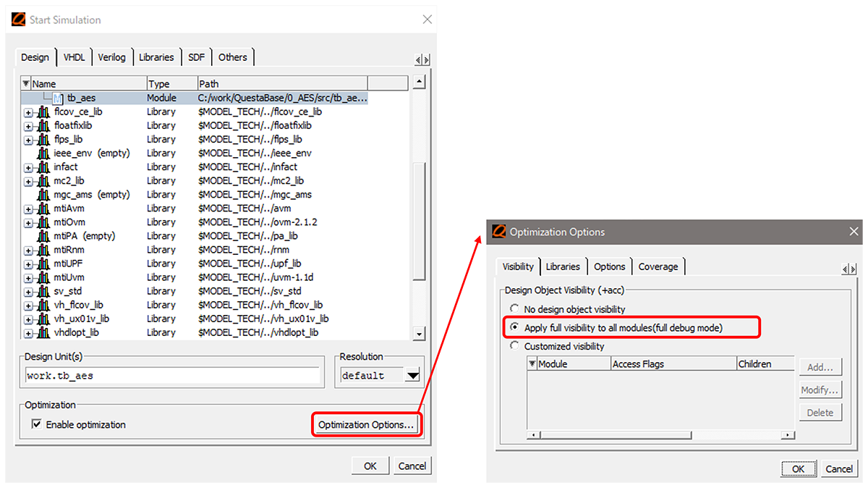Viewport: 868px width, 488px height.
Task: Switch to Coverage tab in Optimization Options
Action: pos(658,266)
